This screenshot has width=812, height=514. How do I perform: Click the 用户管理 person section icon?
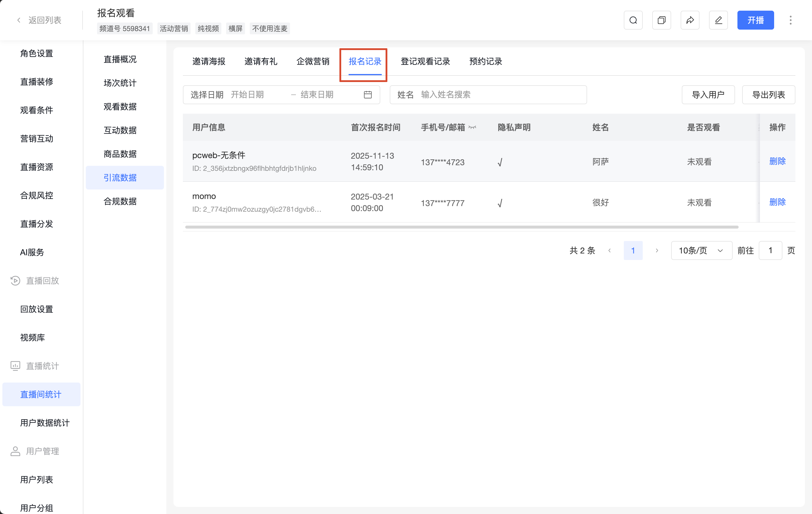tap(15, 451)
